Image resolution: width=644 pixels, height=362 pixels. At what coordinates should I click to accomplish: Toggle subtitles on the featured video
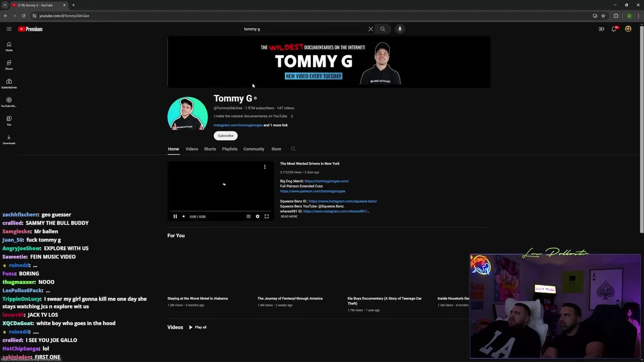pos(249,217)
